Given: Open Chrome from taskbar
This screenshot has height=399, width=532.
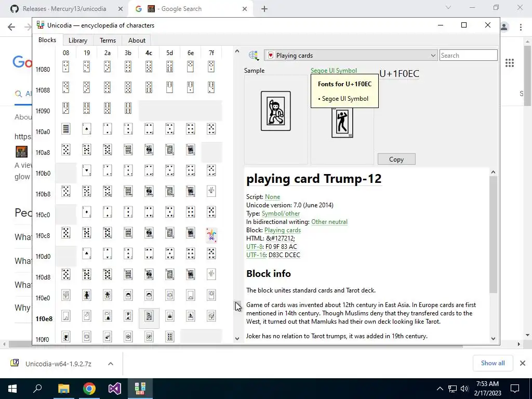Looking at the screenshot, I should (89, 389).
